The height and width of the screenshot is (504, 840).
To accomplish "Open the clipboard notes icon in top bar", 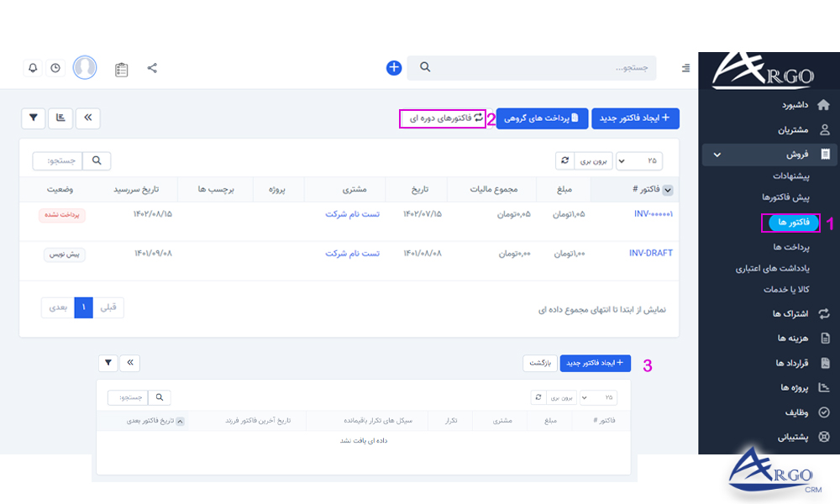I will tap(121, 70).
